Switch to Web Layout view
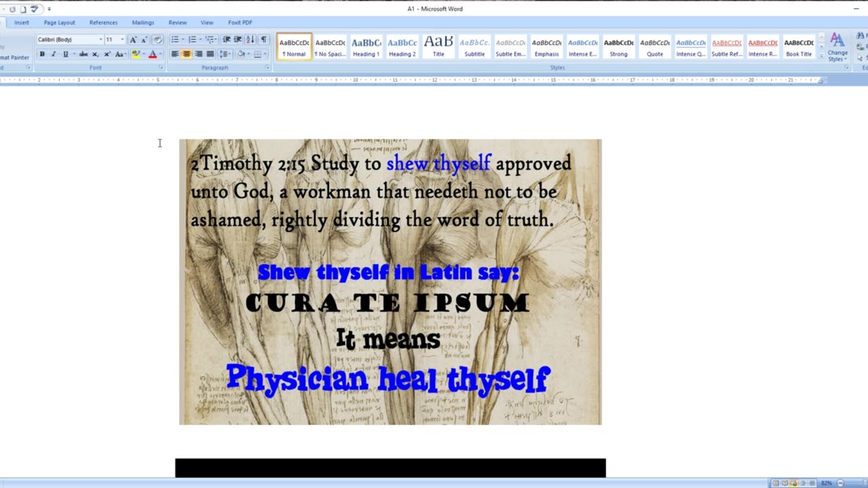The height and width of the screenshot is (488, 868). point(793,483)
